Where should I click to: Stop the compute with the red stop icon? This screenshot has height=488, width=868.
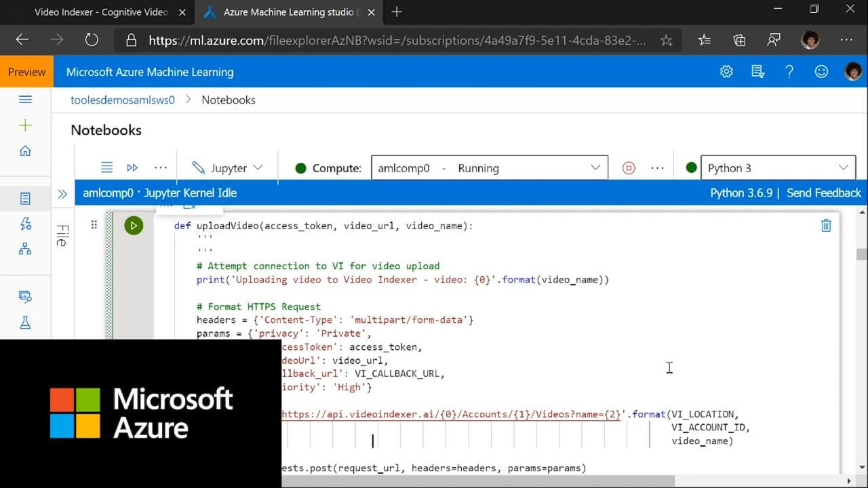629,168
